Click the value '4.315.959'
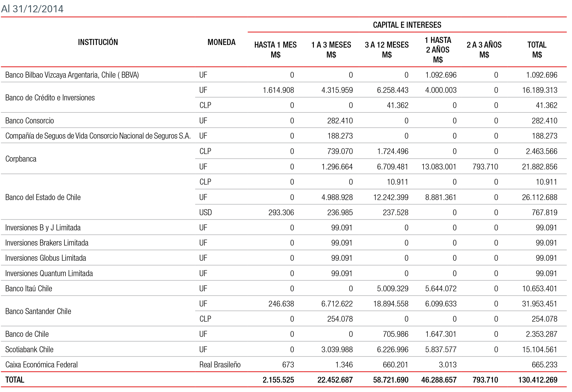The height and width of the screenshot is (392, 572). click(x=337, y=90)
